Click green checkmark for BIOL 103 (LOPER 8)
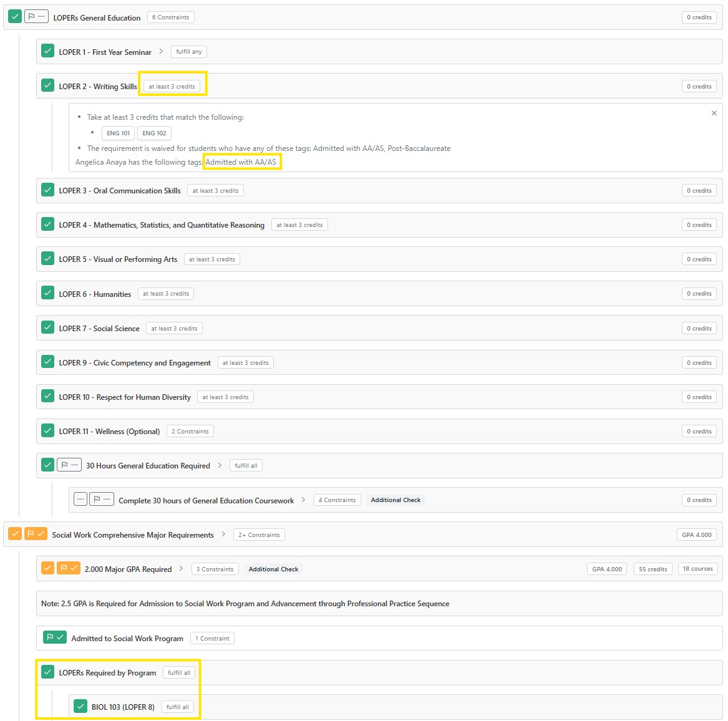728x721 pixels. tap(80, 707)
